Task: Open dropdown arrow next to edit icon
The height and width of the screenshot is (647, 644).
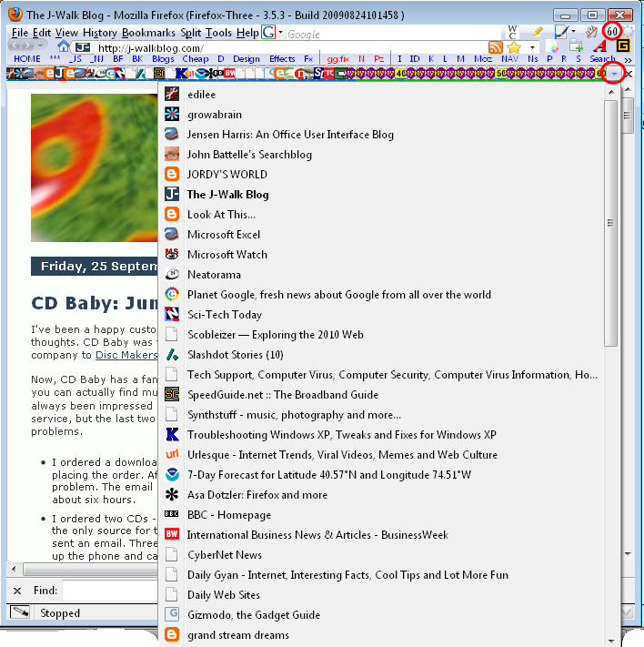Action: click(573, 31)
